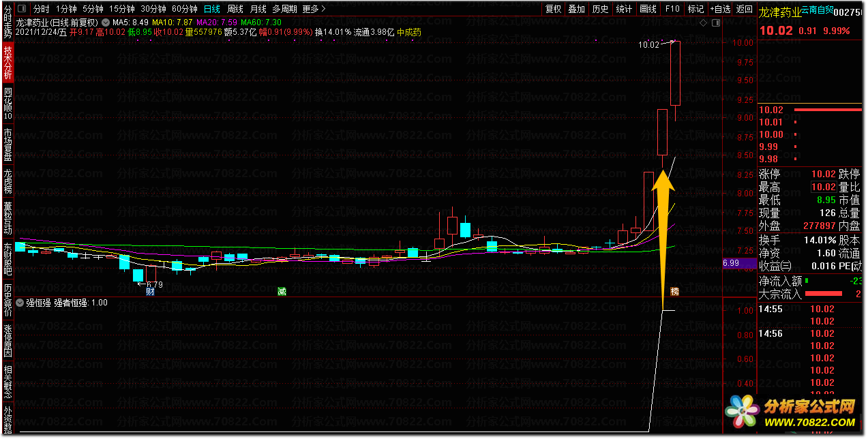The width and height of the screenshot is (868, 439).
Task: Click the 返回 back button
Action: 744,9
